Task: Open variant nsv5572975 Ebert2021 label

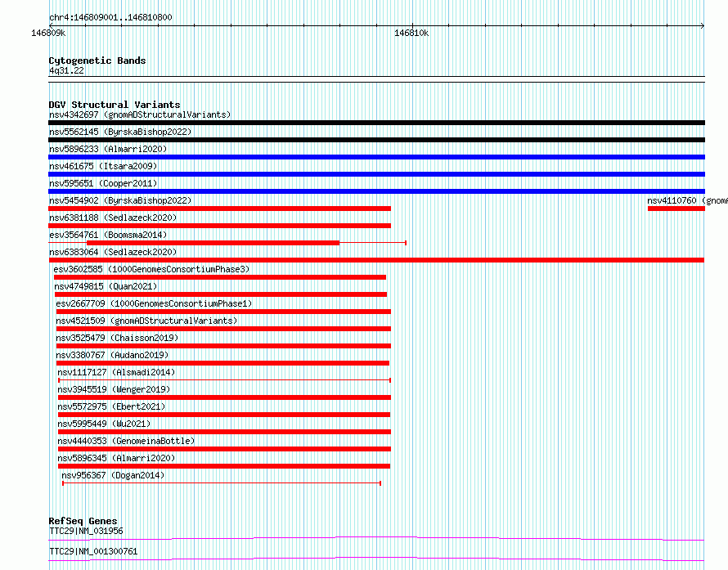Action: [111, 406]
